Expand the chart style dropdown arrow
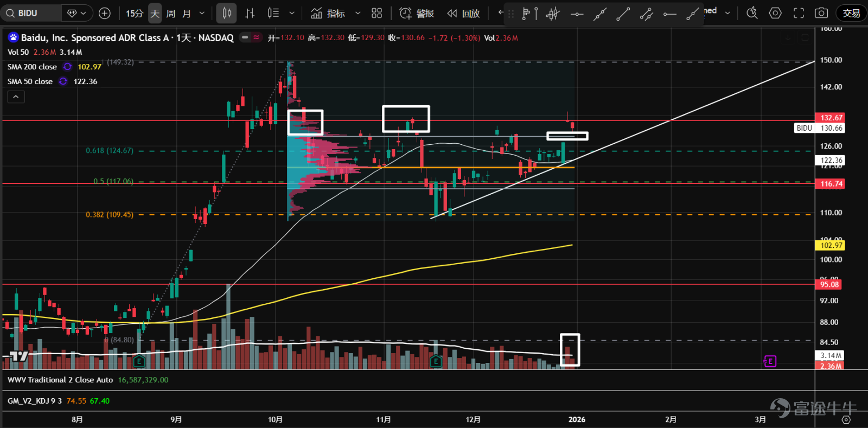The width and height of the screenshot is (868, 428). tap(292, 13)
